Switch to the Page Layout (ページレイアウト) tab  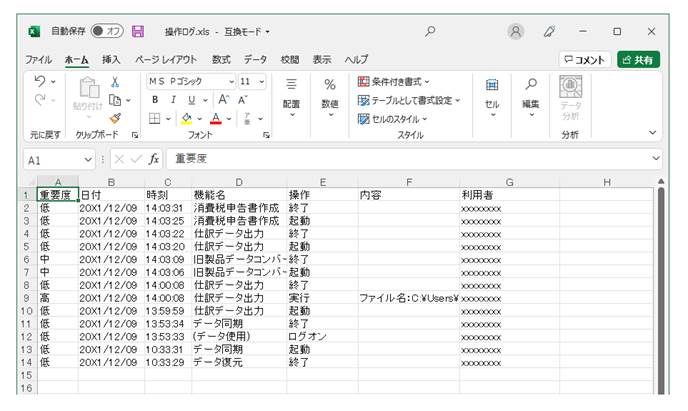pyautogui.click(x=166, y=60)
